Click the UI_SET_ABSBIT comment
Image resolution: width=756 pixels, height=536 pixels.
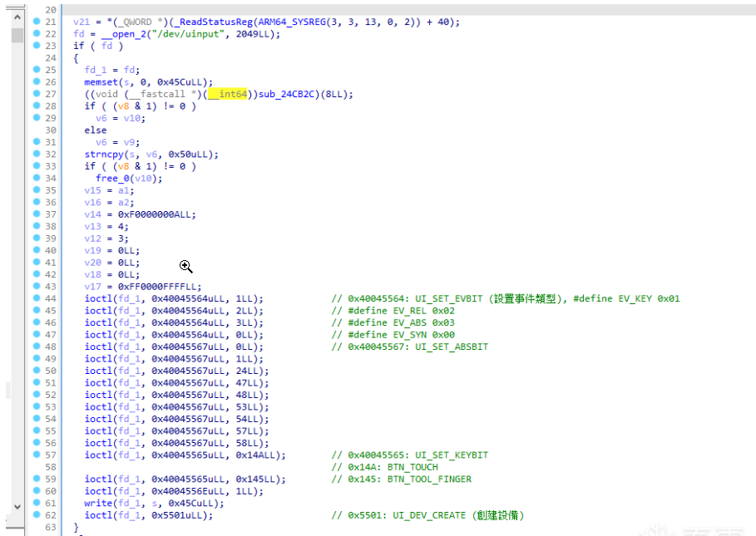[409, 347]
